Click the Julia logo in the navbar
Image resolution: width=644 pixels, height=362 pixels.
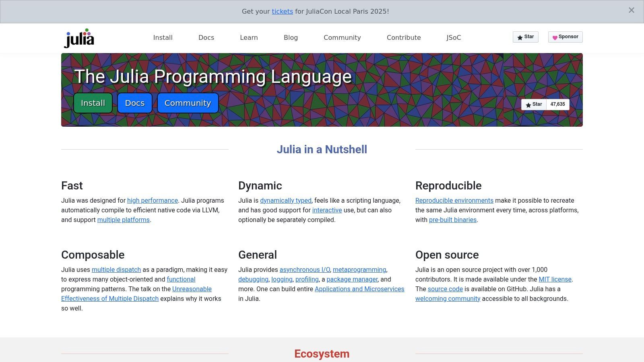point(79,38)
